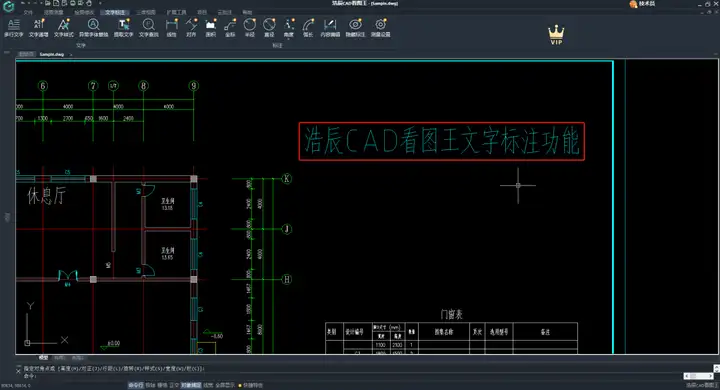
Task: Toggle 隐藏标注 hide annotations eye
Action: coord(355,28)
